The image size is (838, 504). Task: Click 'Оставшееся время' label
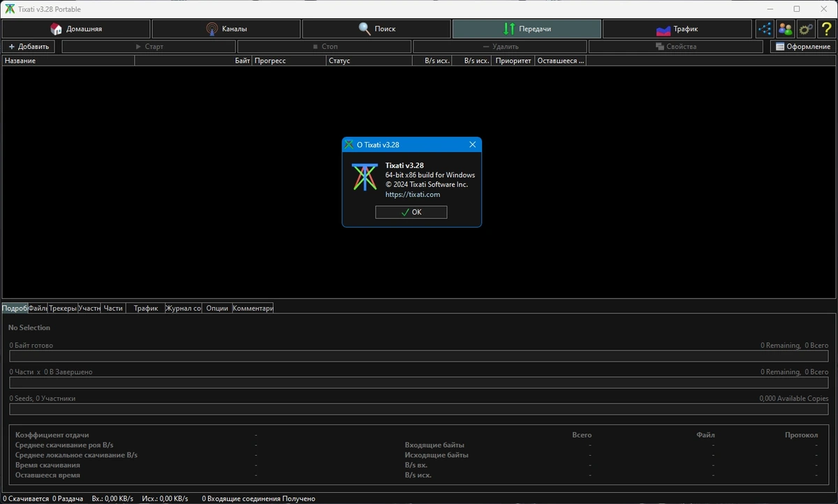click(x=47, y=475)
